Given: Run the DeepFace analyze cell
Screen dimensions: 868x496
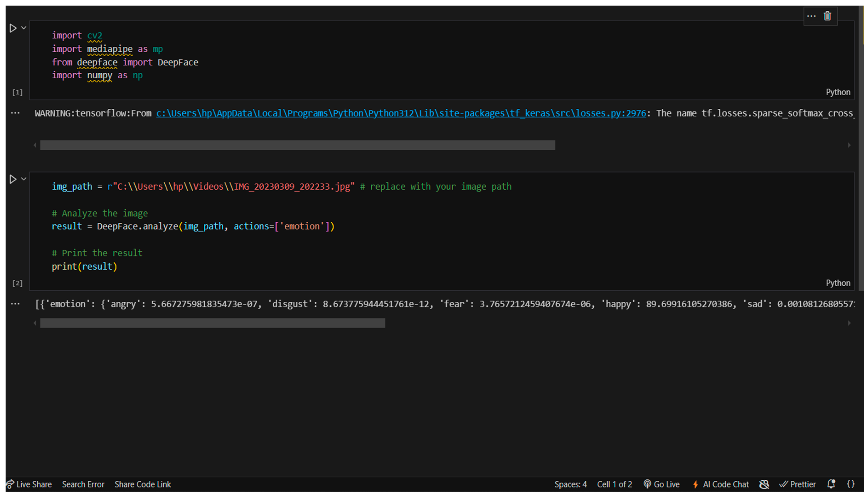Looking at the screenshot, I should pyautogui.click(x=13, y=179).
